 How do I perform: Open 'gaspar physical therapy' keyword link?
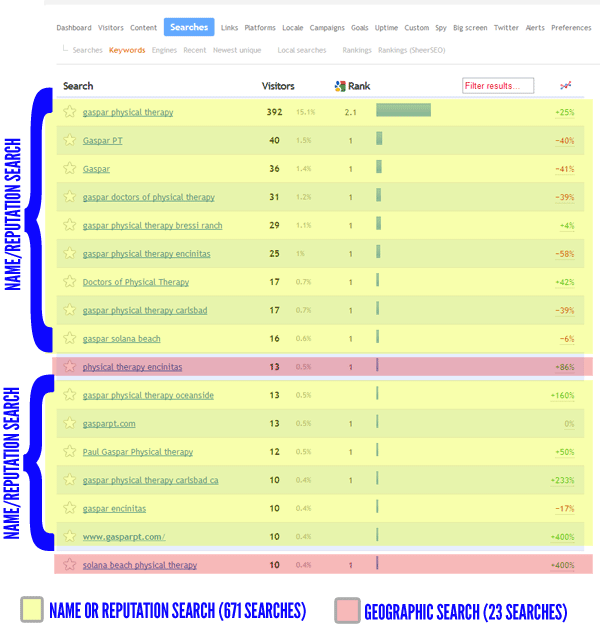pos(128,112)
